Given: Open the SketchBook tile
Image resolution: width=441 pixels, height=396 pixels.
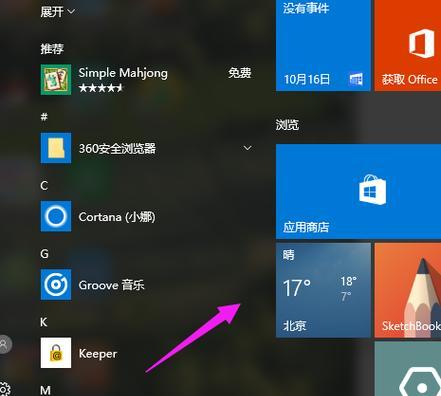Looking at the screenshot, I should pos(408,290).
